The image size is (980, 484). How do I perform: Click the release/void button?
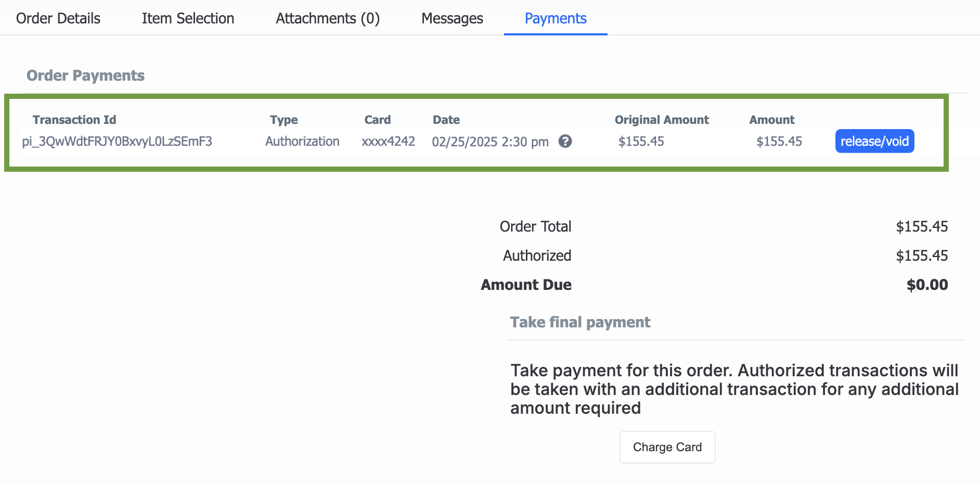(874, 141)
